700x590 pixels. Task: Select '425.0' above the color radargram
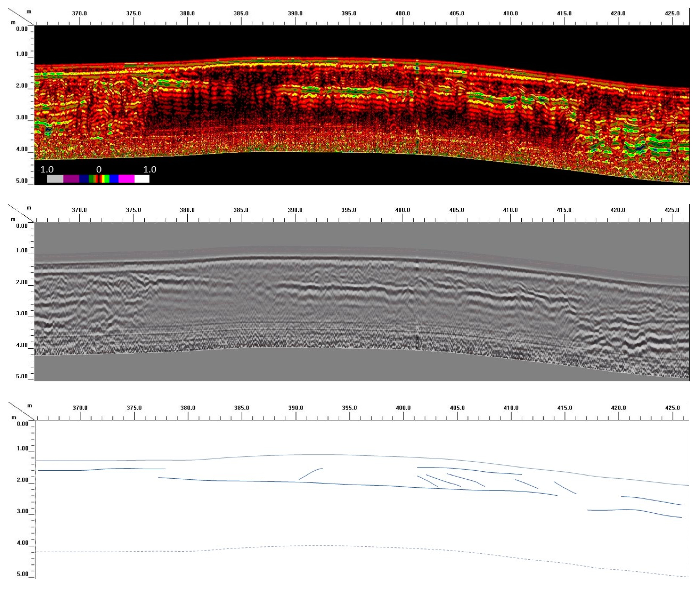click(x=672, y=13)
